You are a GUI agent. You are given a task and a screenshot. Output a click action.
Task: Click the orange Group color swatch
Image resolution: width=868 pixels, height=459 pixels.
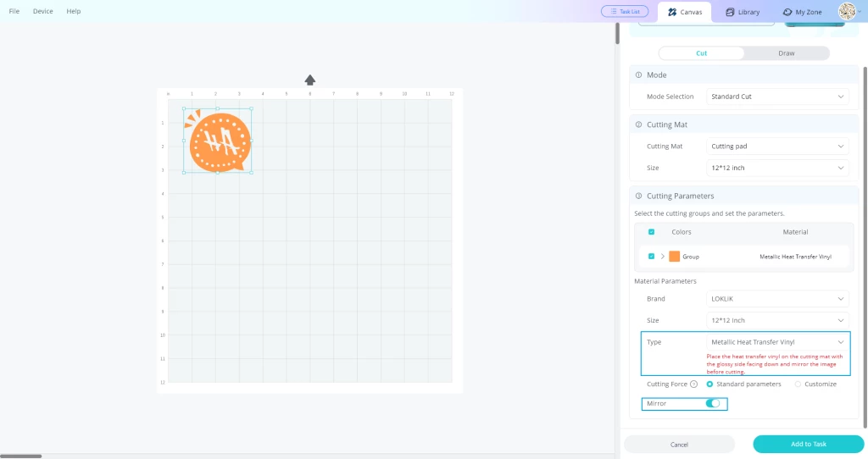pyautogui.click(x=674, y=256)
